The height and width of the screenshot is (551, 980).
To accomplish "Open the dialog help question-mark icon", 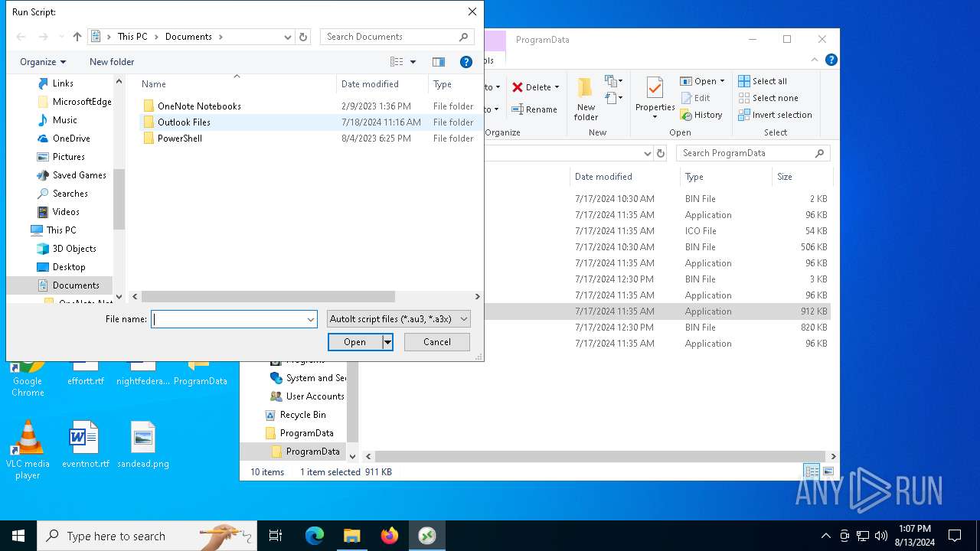I will coord(465,62).
